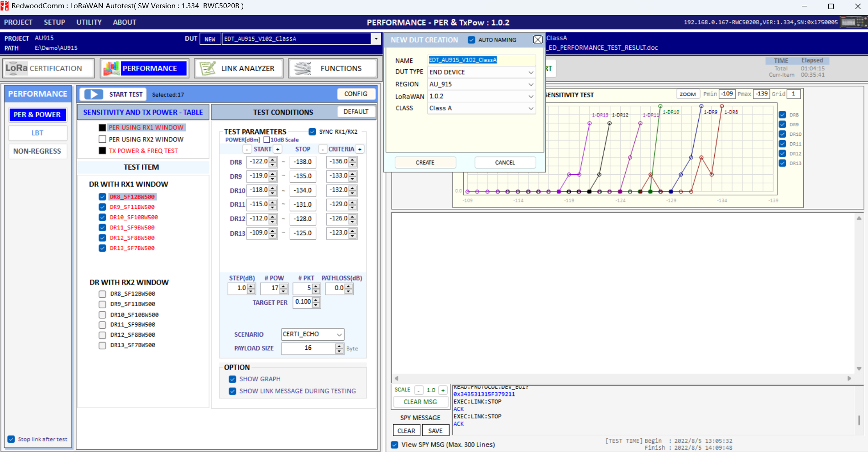Adjust DR8 START power stepper
Image resolution: width=868 pixels, height=452 pixels.
click(x=273, y=162)
